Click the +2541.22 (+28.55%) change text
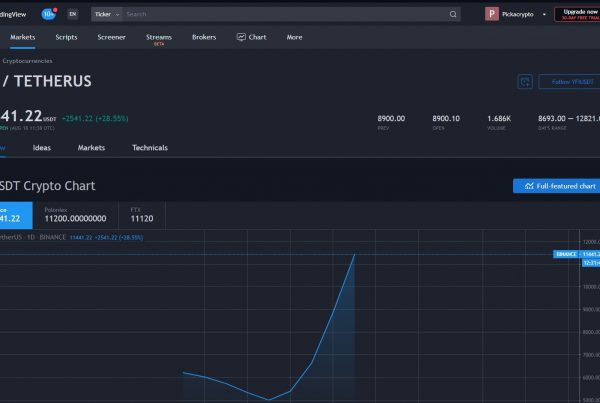600x403 pixels. [x=95, y=119]
